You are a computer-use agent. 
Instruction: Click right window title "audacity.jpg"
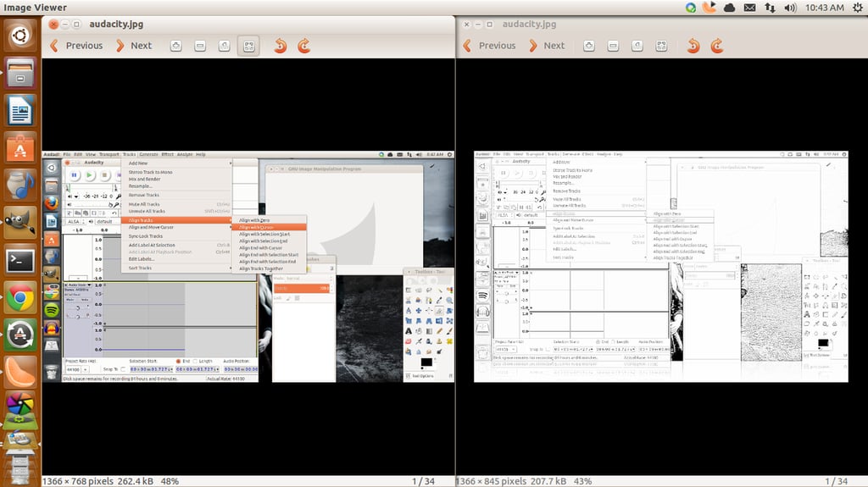tap(529, 24)
